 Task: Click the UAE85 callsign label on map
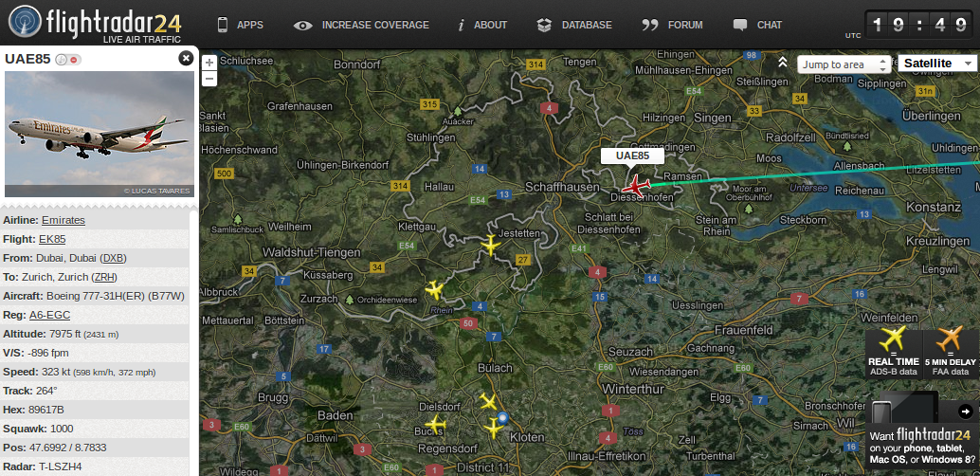pyautogui.click(x=632, y=156)
